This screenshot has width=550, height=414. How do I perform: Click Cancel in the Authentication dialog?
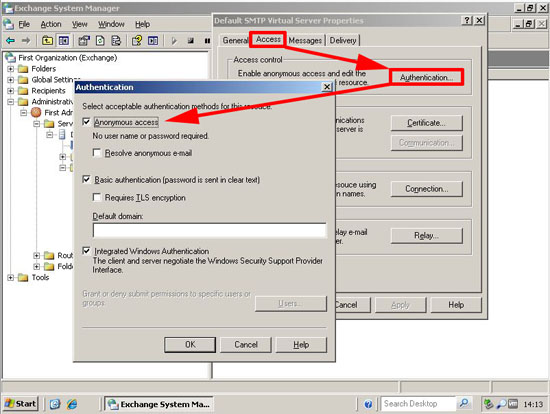coord(246,345)
